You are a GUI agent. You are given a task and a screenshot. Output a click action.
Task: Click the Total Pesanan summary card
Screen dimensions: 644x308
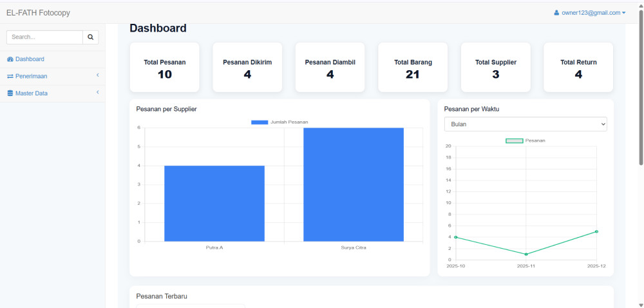point(165,68)
